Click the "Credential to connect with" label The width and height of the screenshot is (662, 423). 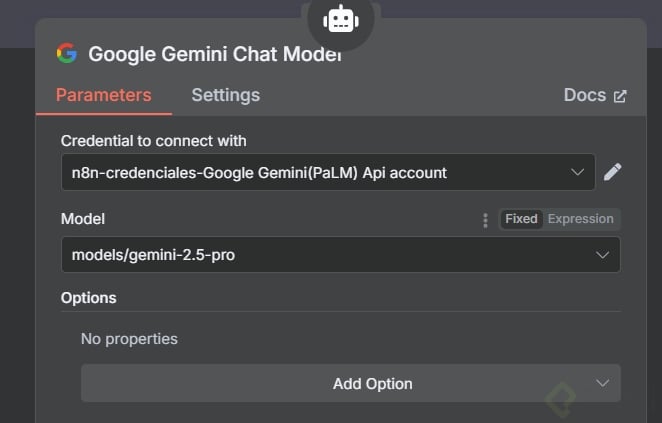[153, 141]
